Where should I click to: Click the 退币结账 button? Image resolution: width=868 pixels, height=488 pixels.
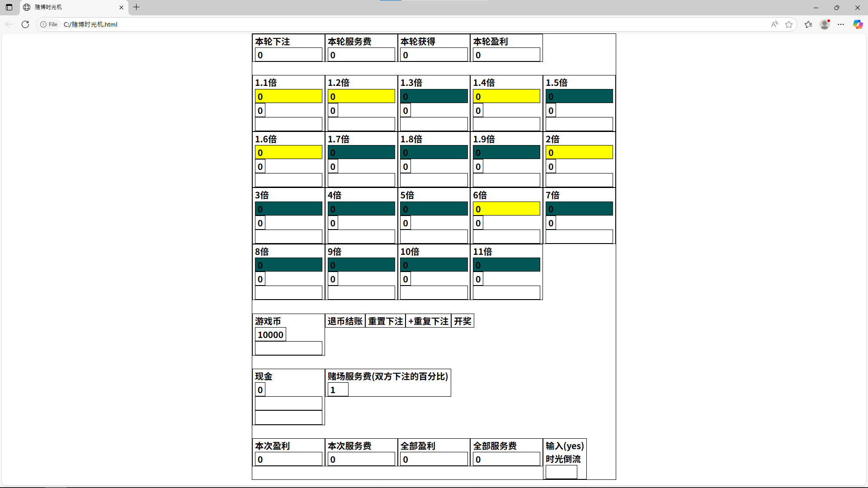[x=345, y=321]
